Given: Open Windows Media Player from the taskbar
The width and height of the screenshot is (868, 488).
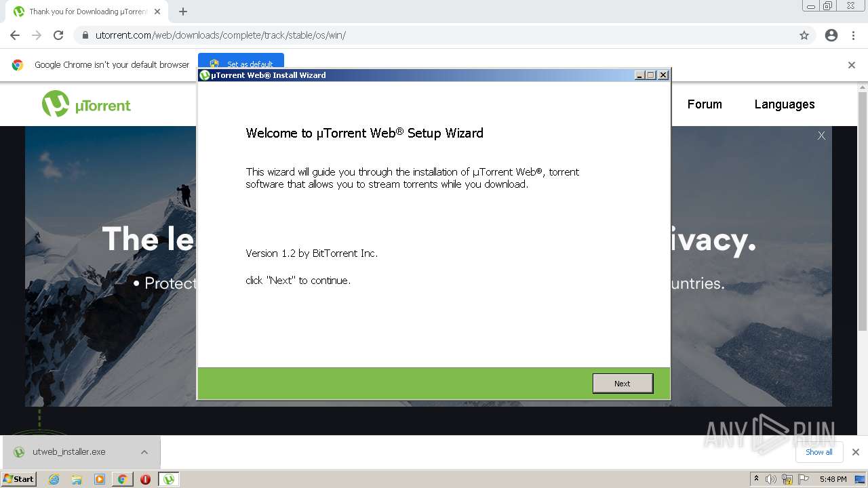Looking at the screenshot, I should tap(100, 479).
